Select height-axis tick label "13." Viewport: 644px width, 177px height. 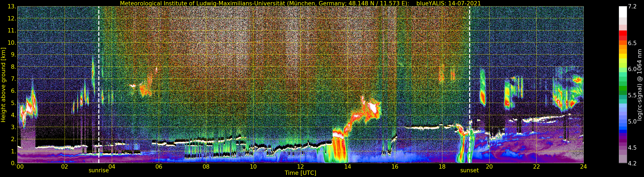(12, 6)
